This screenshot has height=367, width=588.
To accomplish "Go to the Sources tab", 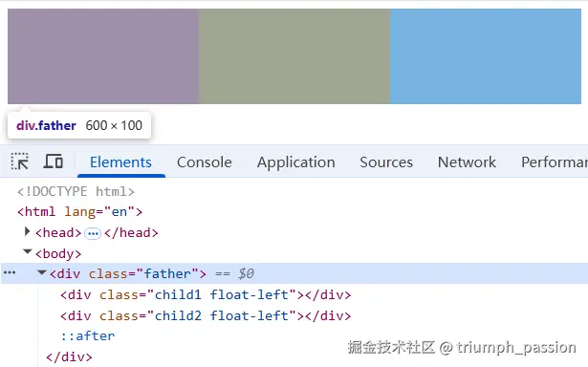I will (386, 162).
